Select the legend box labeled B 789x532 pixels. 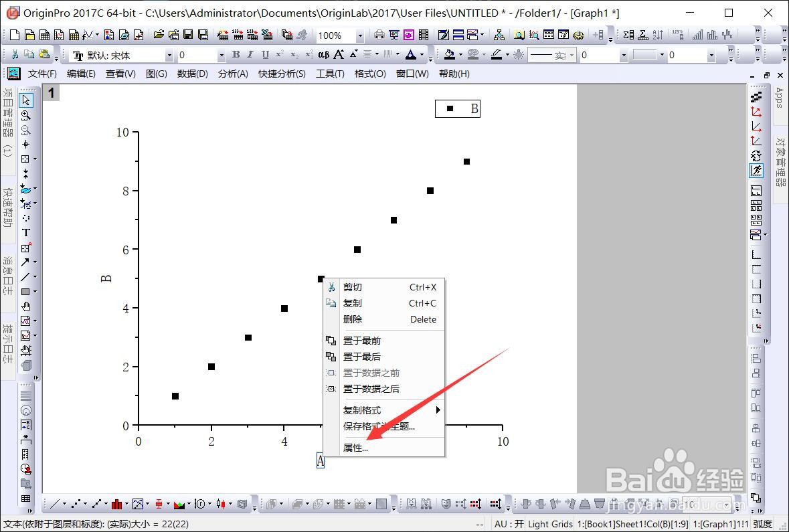click(457, 108)
